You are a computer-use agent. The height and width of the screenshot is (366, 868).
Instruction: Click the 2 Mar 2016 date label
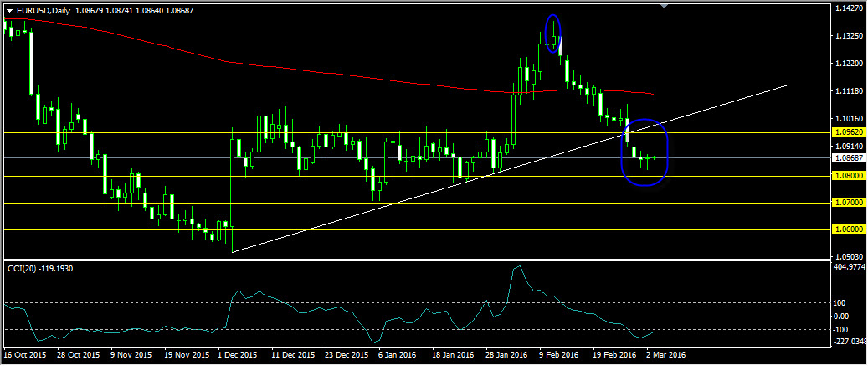pos(666,353)
